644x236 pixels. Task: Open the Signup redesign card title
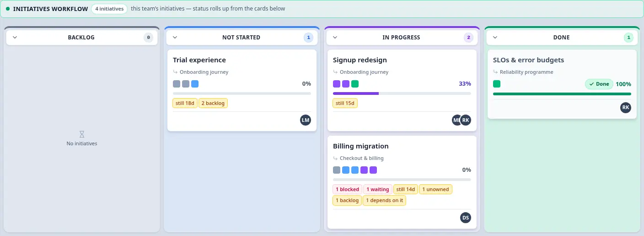pos(360,60)
